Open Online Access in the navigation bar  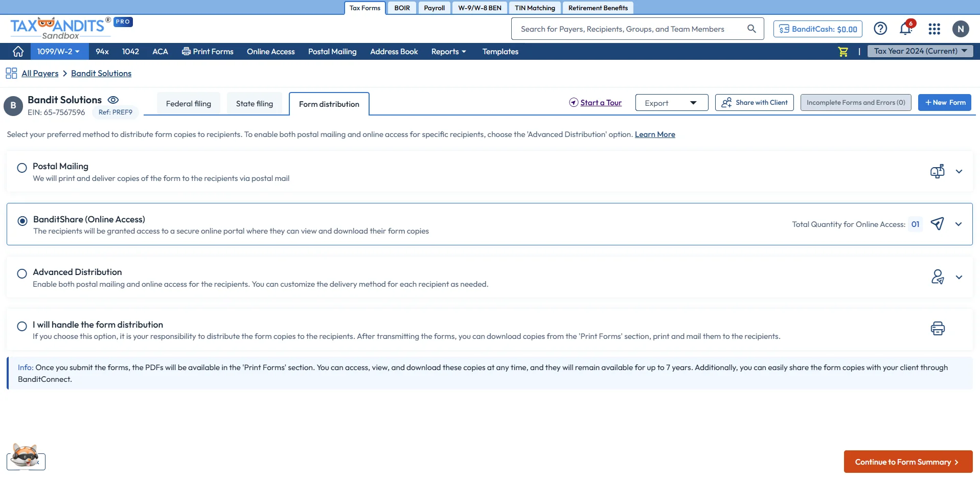[x=270, y=52]
